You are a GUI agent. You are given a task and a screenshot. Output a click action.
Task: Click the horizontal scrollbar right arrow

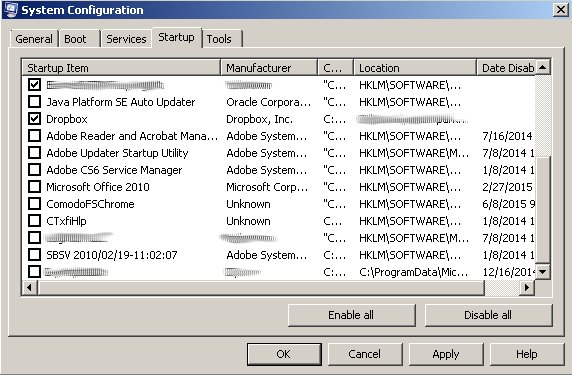[527, 287]
